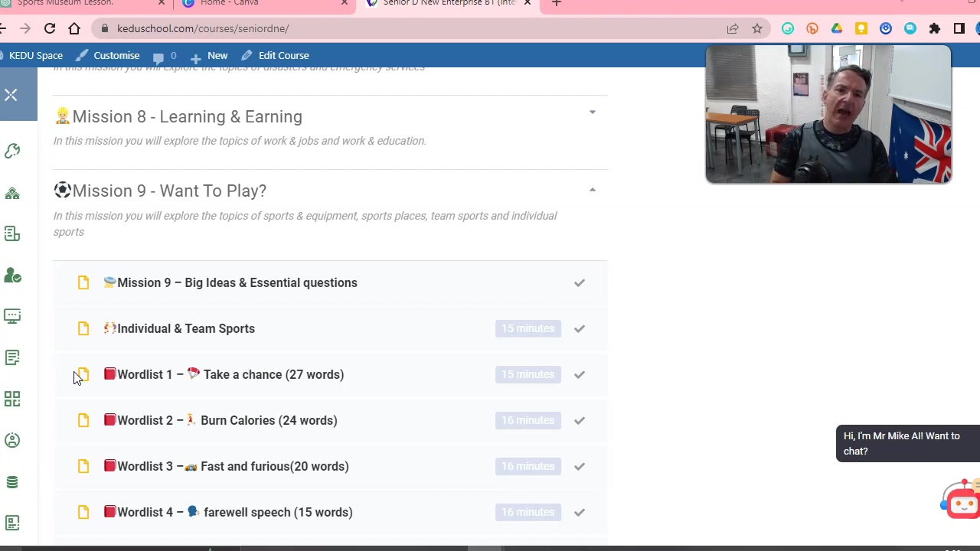Image resolution: width=980 pixels, height=551 pixels.
Task: Toggle completion check for Wordlist 1
Action: [x=580, y=374]
